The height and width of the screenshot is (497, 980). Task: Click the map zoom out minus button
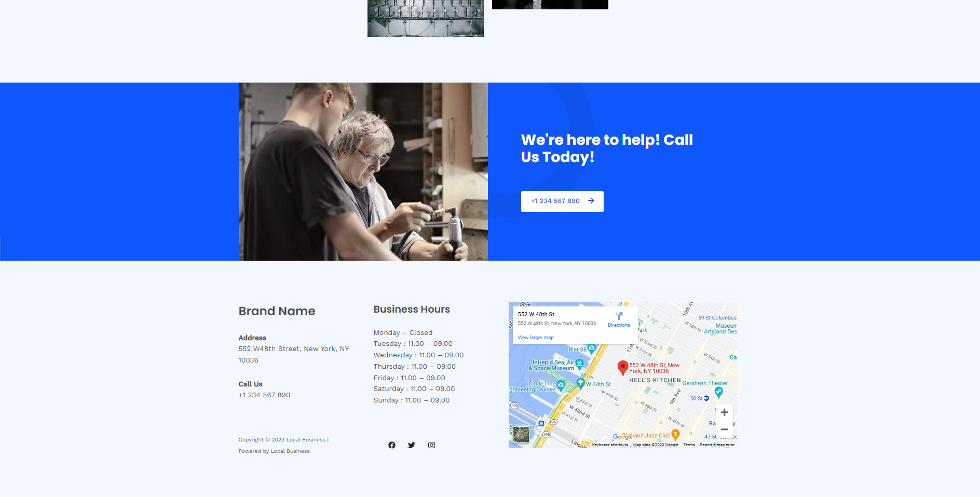(x=725, y=429)
